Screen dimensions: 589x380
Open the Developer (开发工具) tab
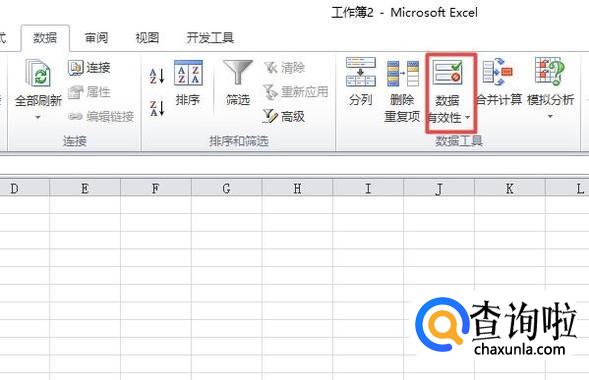pos(210,38)
